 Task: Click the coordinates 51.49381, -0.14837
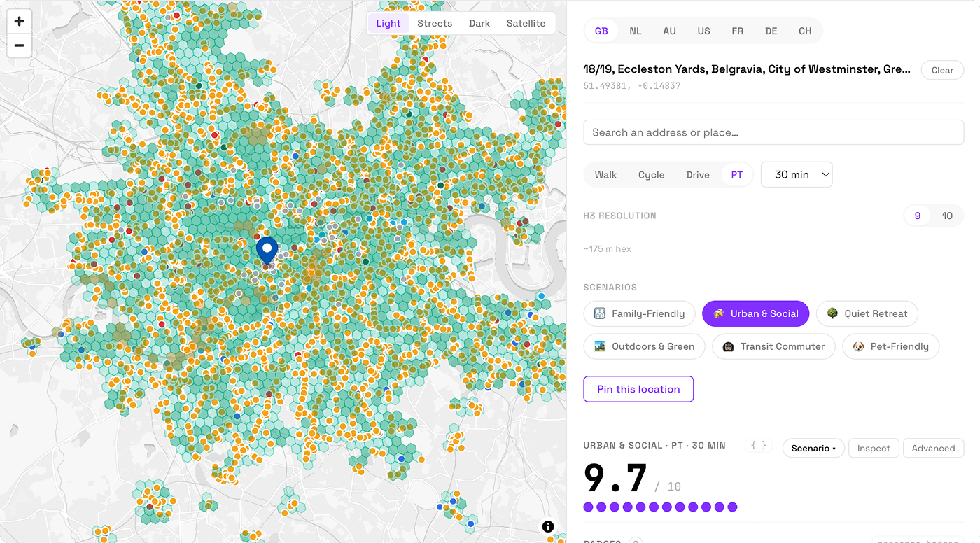(x=632, y=86)
